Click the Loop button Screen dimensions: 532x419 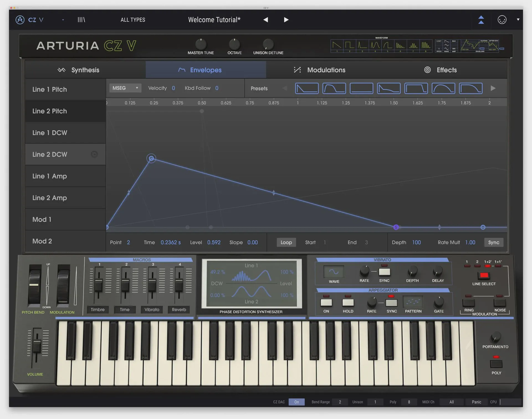click(286, 242)
